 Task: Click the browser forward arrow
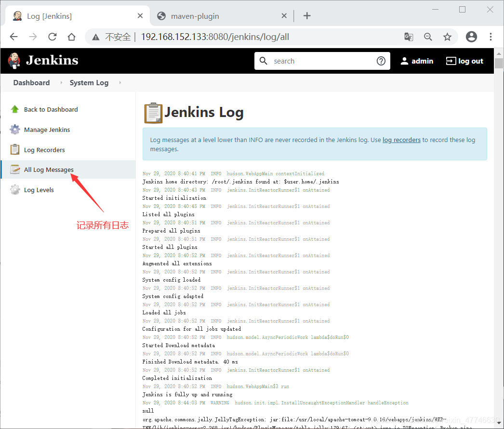(x=33, y=37)
